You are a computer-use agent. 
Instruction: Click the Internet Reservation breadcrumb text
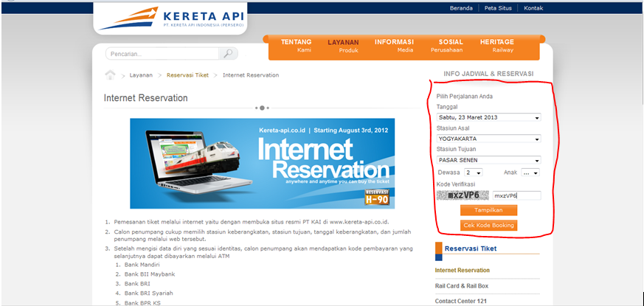(251, 75)
